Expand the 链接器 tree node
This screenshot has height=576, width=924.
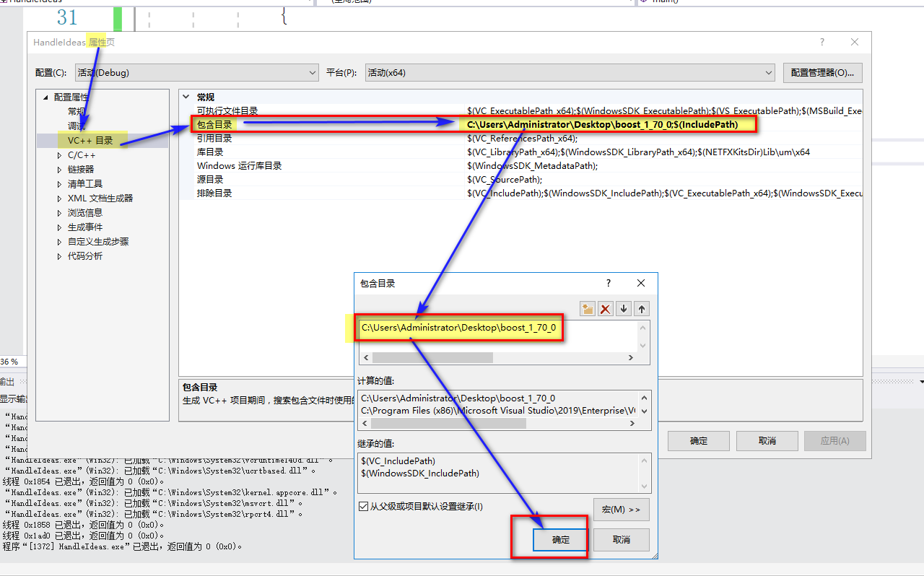click(x=60, y=170)
